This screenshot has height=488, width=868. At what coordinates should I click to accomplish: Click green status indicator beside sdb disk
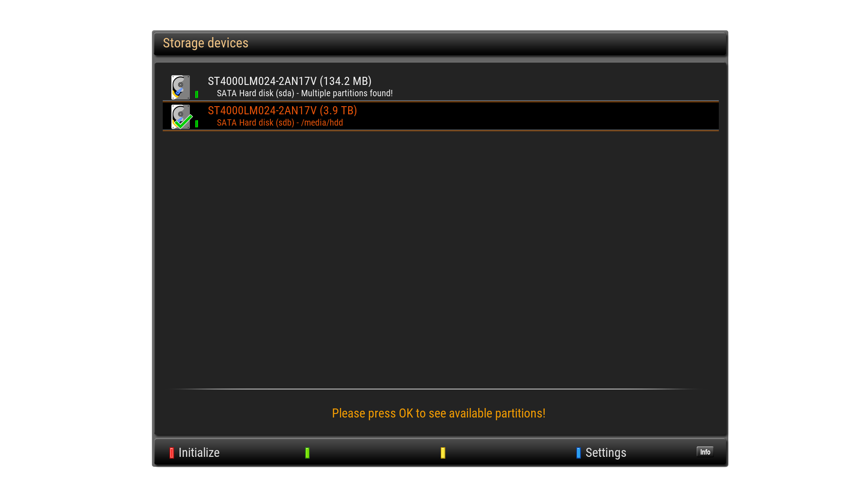click(x=197, y=124)
